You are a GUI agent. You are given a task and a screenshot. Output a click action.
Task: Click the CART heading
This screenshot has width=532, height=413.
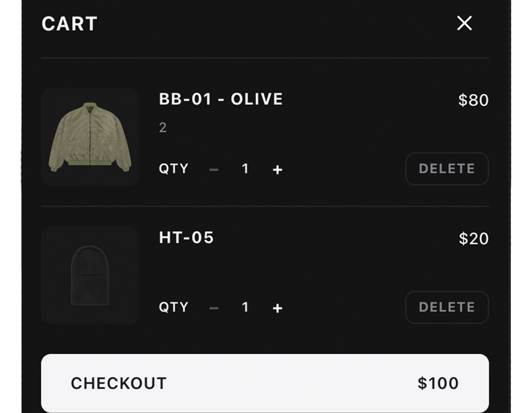[69, 24]
